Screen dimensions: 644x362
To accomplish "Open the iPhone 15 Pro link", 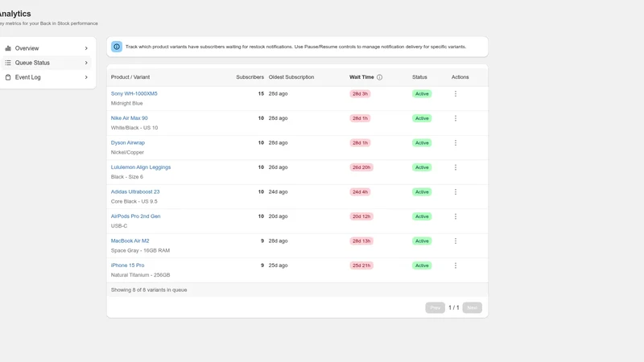I will (x=127, y=265).
